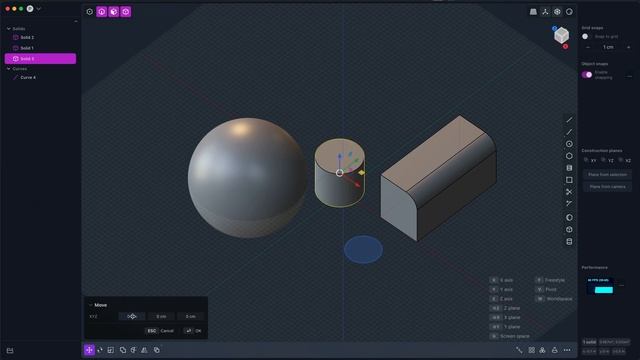
Task: Select highlighted Solid 0 in outliner
Action: coord(40,59)
